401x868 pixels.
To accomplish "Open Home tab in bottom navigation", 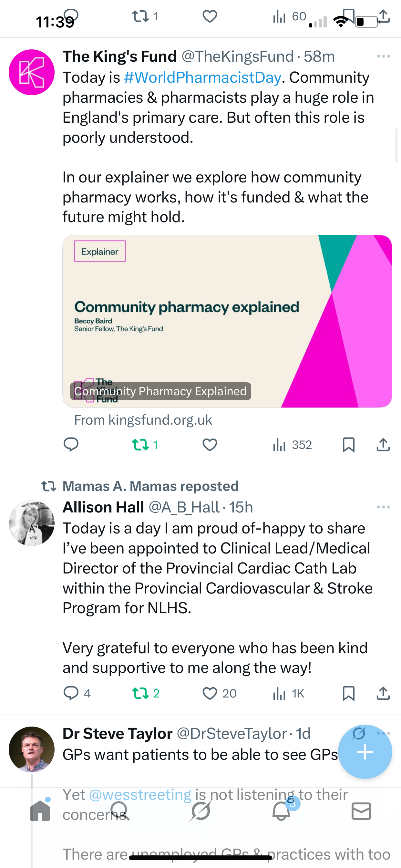I will tap(40, 811).
